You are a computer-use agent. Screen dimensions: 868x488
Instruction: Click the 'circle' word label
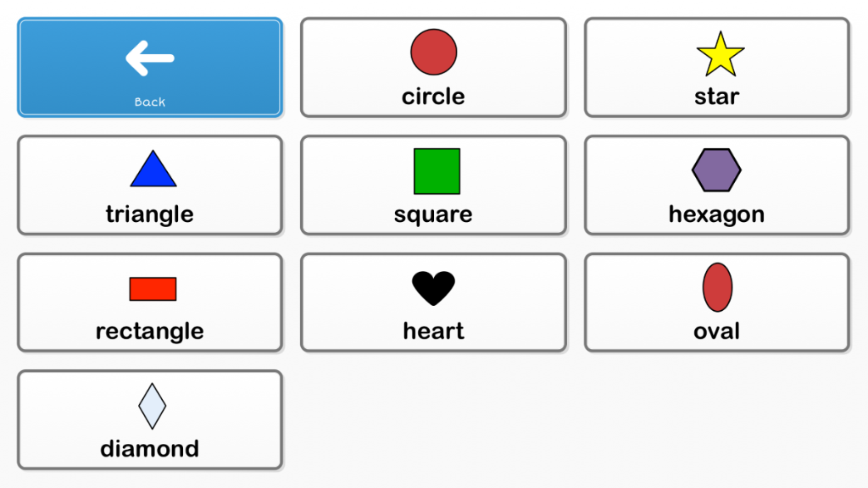tap(433, 97)
